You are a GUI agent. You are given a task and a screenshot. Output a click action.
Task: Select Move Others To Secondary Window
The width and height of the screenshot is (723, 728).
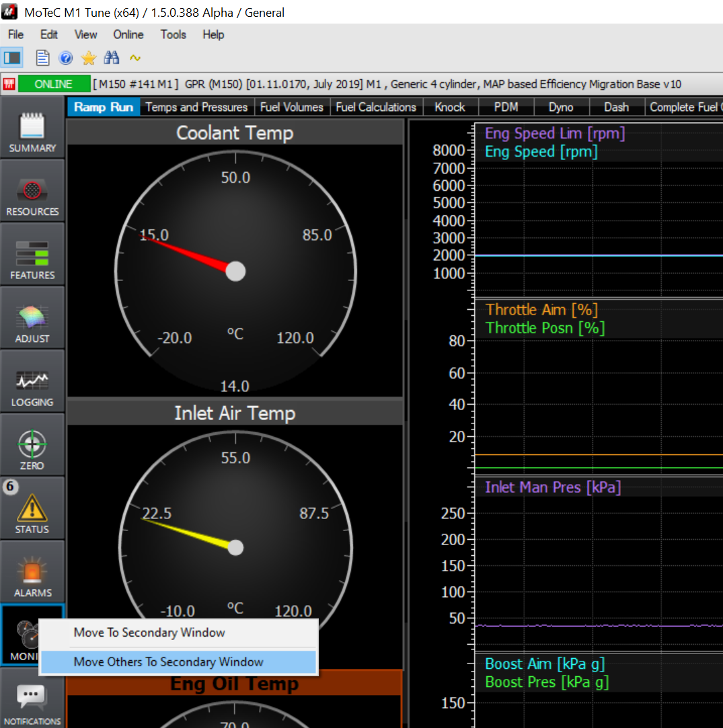(168, 662)
